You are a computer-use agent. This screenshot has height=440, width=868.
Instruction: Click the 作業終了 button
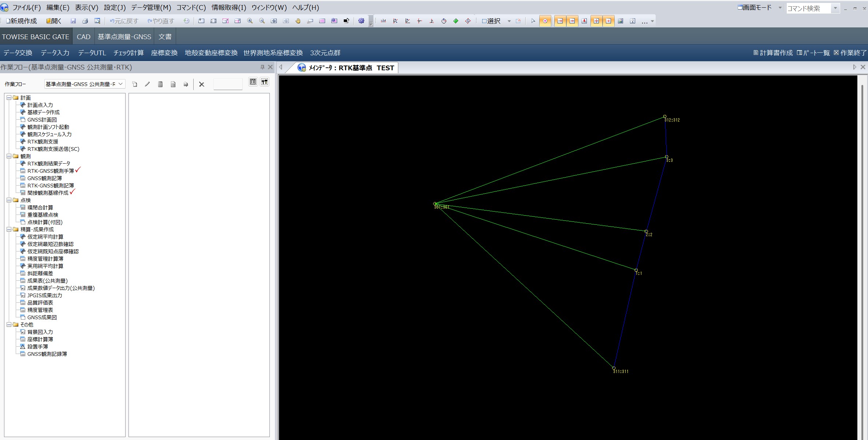tap(850, 53)
